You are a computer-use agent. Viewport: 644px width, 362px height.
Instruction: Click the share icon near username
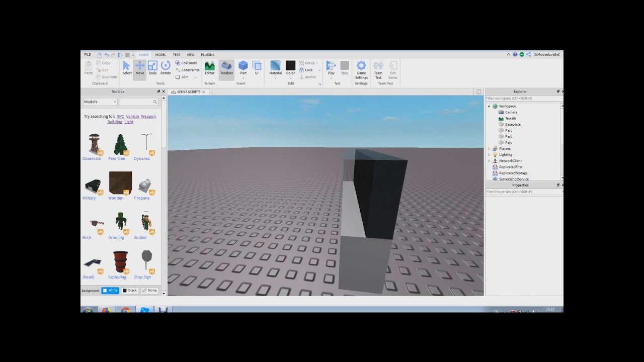click(x=528, y=54)
